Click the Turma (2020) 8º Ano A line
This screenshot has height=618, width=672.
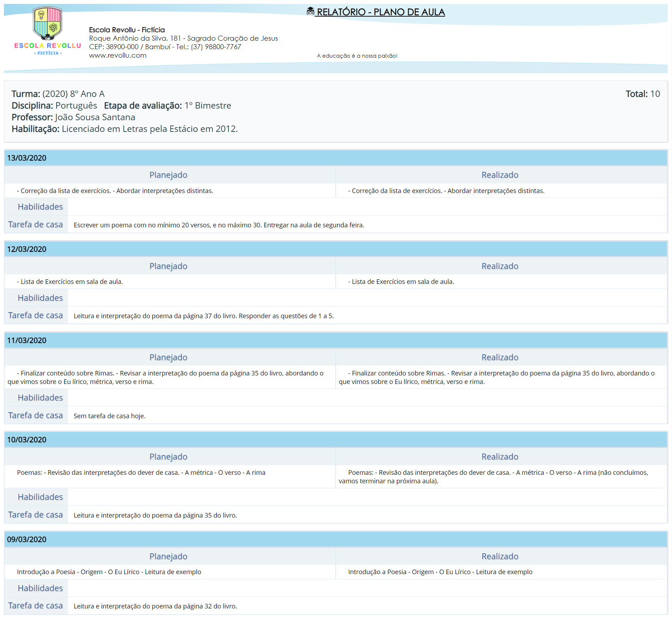(58, 94)
